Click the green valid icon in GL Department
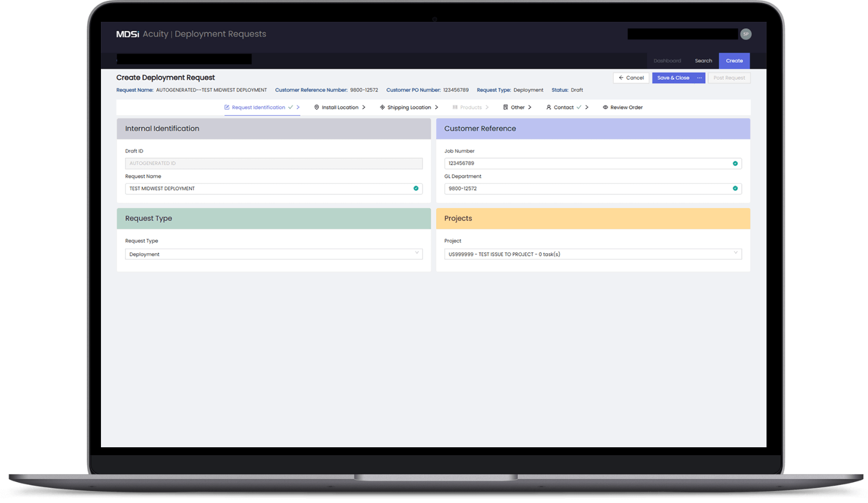Image resolution: width=868 pixels, height=503 pixels. (x=735, y=188)
